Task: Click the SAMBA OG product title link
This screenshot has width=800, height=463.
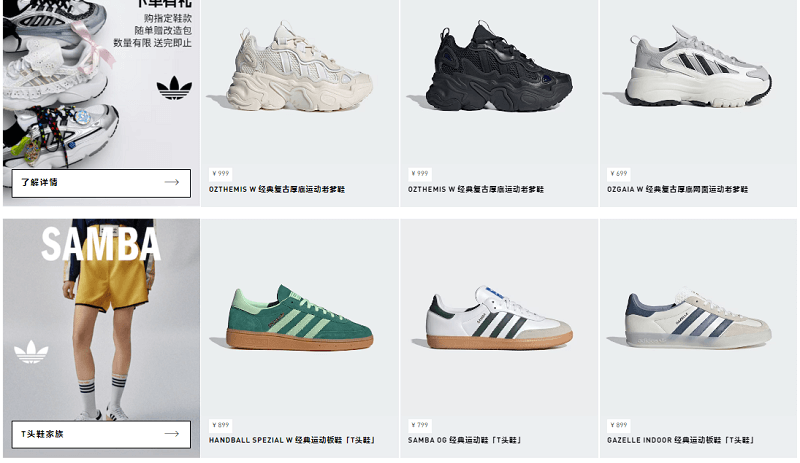Action: point(464,440)
